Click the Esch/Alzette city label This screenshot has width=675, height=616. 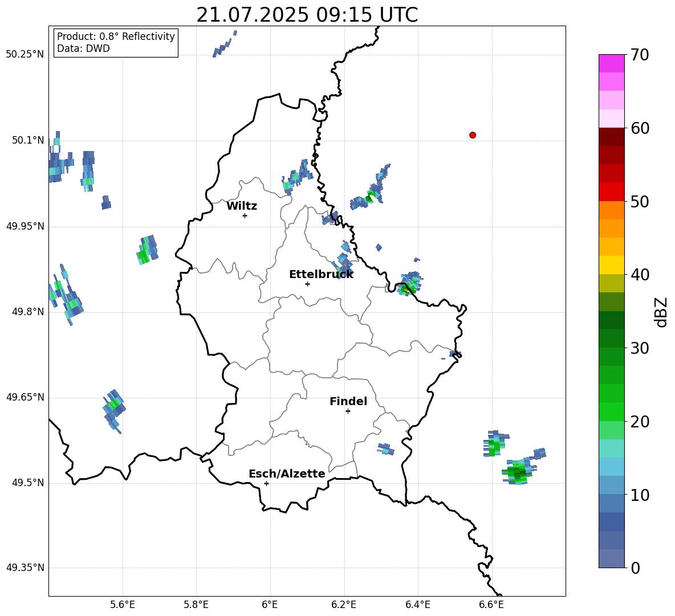coord(287,474)
